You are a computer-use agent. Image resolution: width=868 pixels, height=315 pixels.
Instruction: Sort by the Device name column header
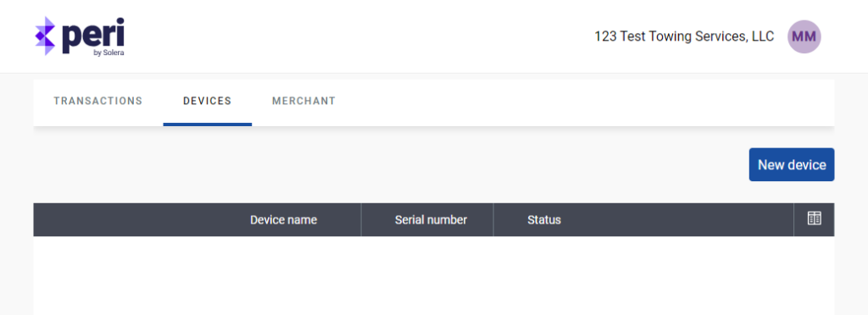click(x=283, y=220)
